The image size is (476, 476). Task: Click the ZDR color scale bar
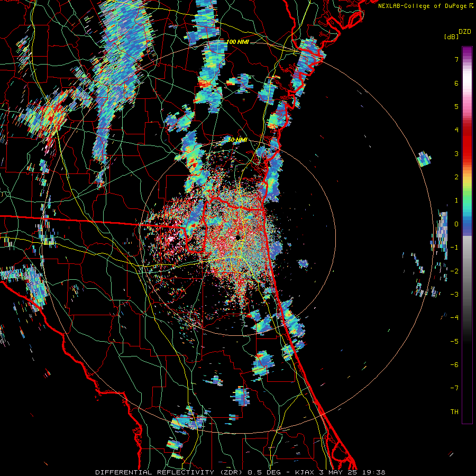click(x=467, y=235)
